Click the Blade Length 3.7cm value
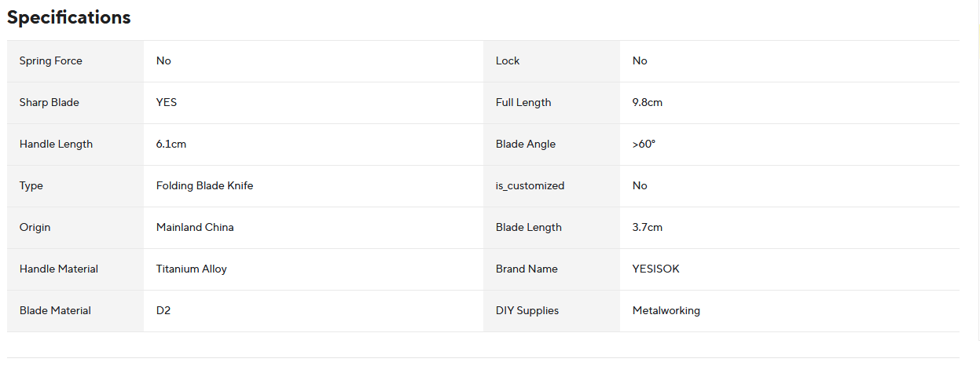The image size is (980, 366). [648, 228]
